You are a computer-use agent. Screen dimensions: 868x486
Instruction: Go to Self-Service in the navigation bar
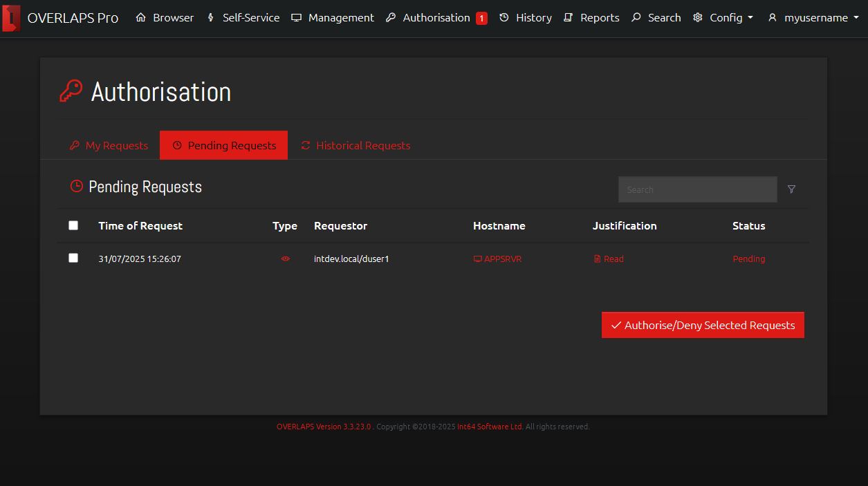[243, 18]
